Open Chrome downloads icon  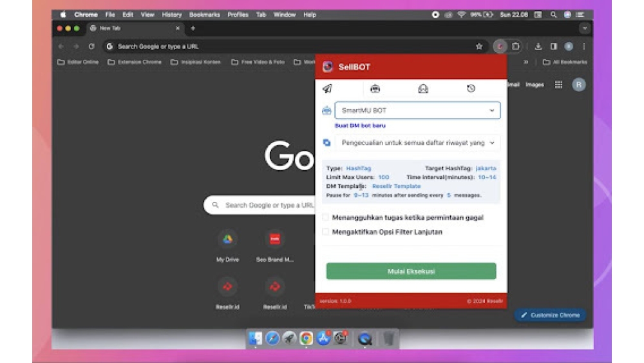538,46
